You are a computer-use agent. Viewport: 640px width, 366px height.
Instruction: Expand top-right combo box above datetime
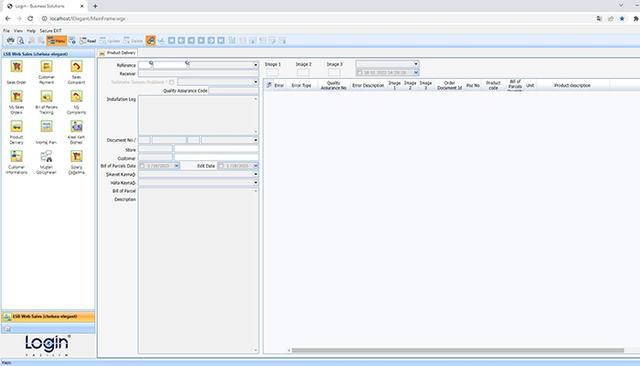click(x=416, y=64)
